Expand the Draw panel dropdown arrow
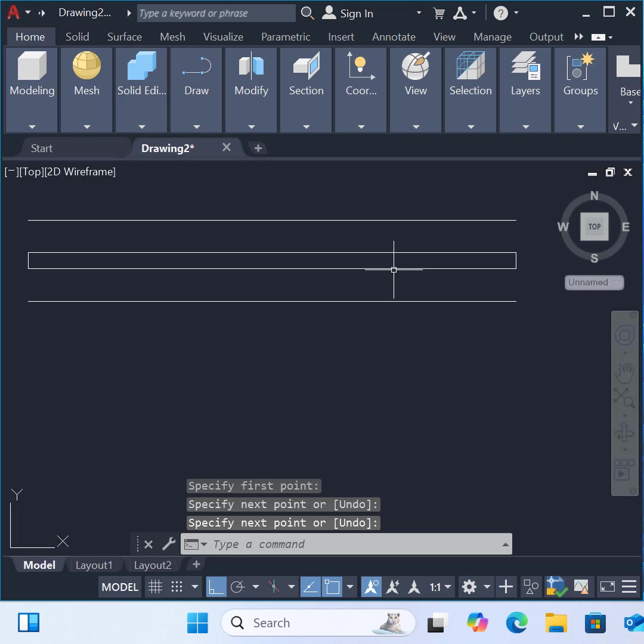 [x=196, y=127]
